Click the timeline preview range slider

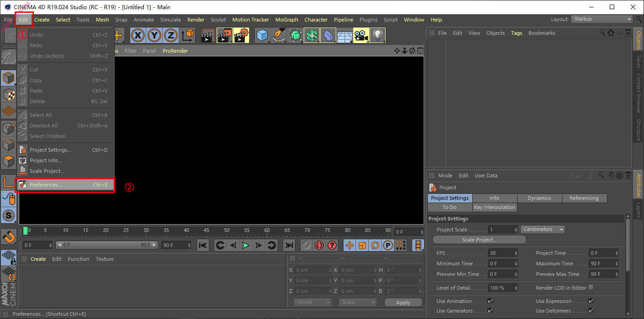(x=107, y=245)
